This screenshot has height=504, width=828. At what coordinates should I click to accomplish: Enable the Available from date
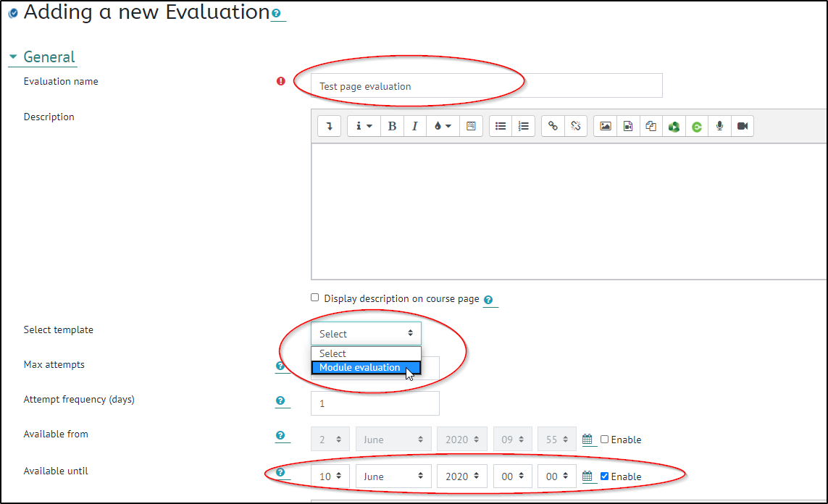pos(605,439)
